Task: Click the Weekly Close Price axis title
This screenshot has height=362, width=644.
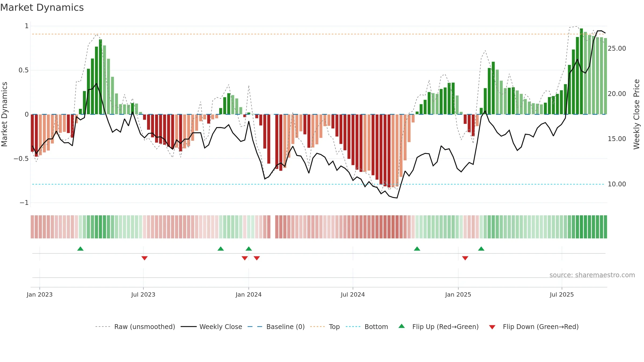Action: pos(636,114)
